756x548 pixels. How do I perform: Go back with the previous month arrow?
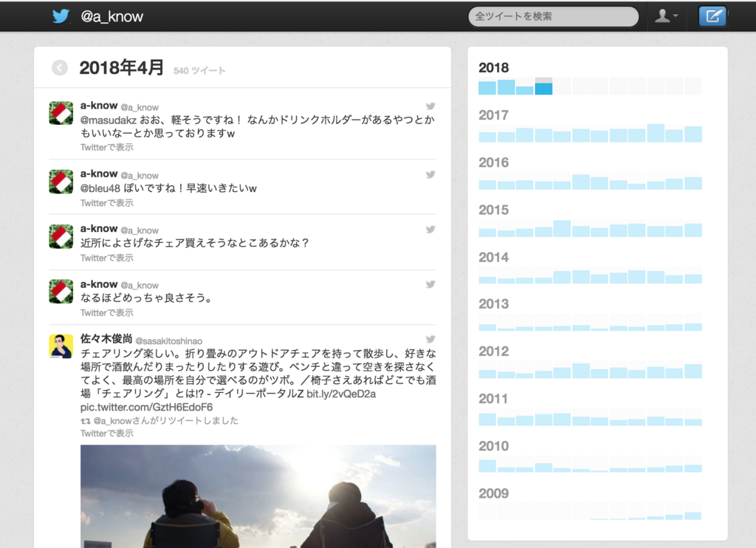coord(60,67)
